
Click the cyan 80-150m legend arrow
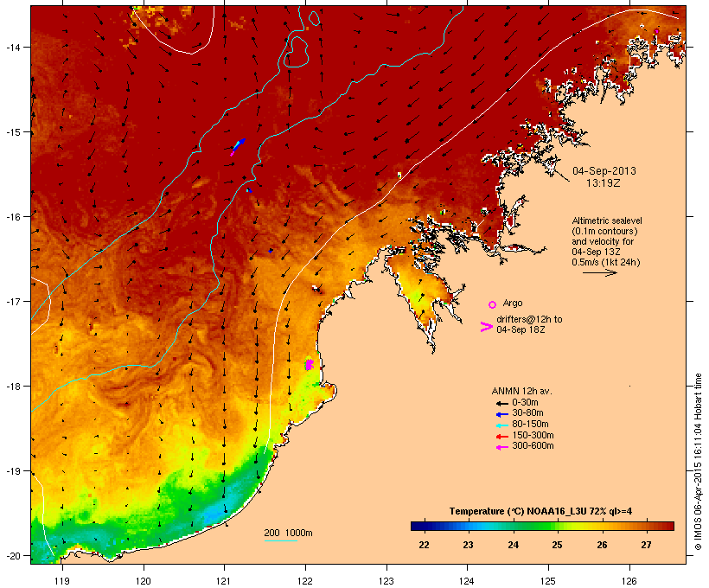501,425
